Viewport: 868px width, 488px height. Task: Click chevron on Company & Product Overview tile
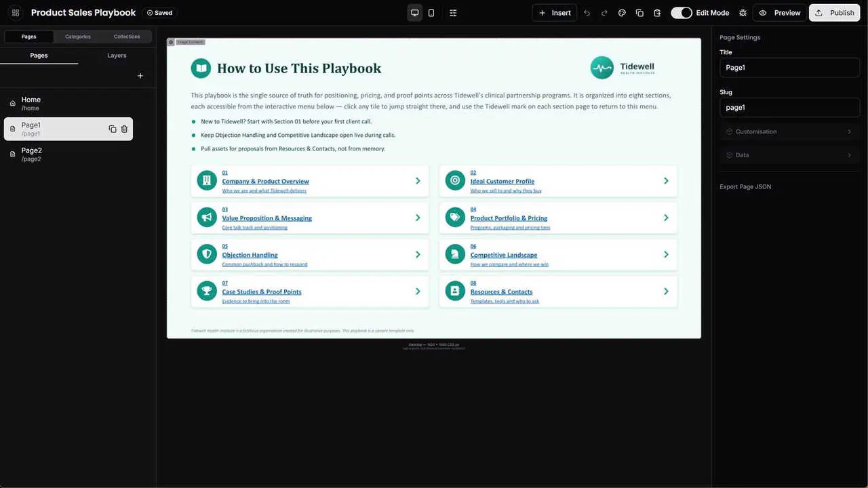(418, 181)
